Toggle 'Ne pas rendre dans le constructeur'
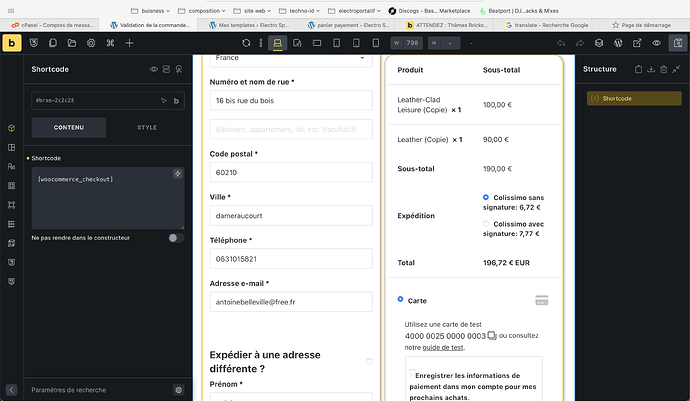 176,238
